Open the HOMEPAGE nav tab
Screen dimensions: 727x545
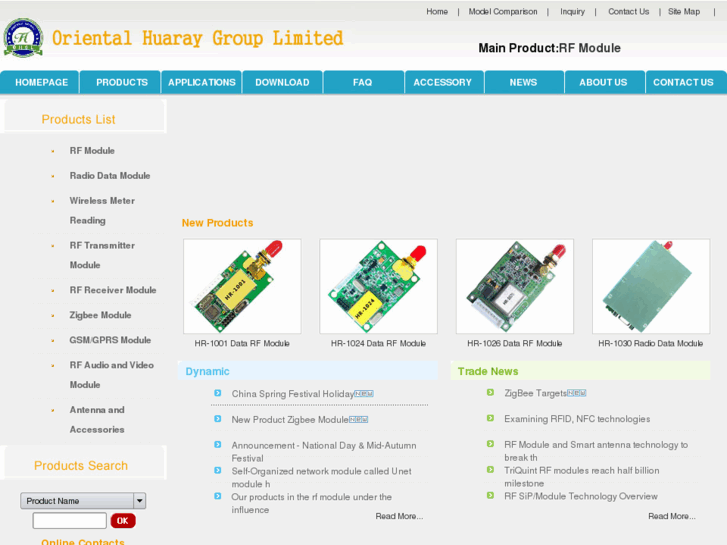click(x=40, y=82)
